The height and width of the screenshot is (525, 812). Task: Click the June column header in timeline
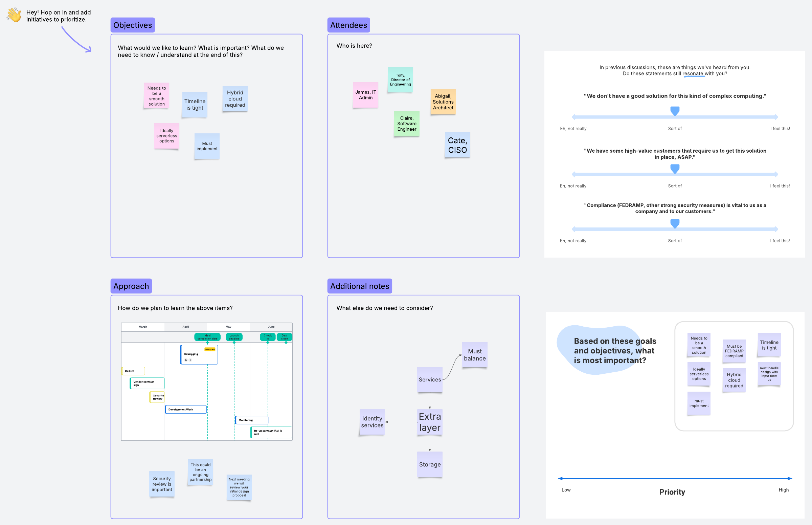pos(271,327)
